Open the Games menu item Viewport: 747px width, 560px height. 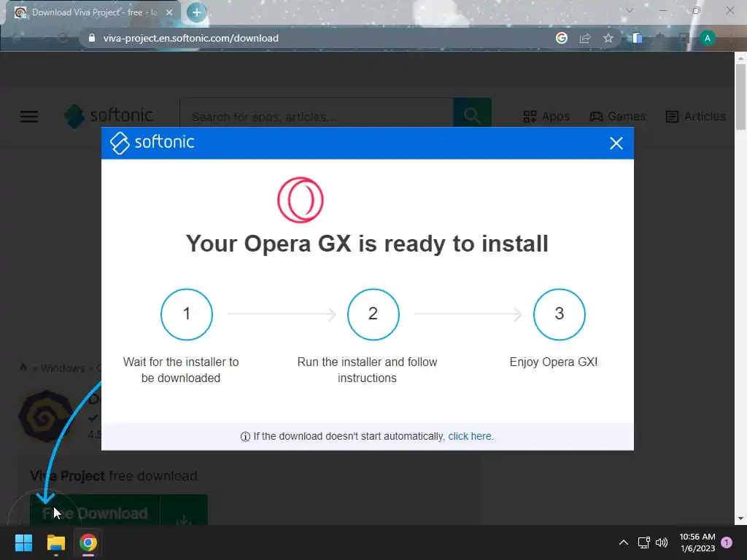click(x=617, y=116)
